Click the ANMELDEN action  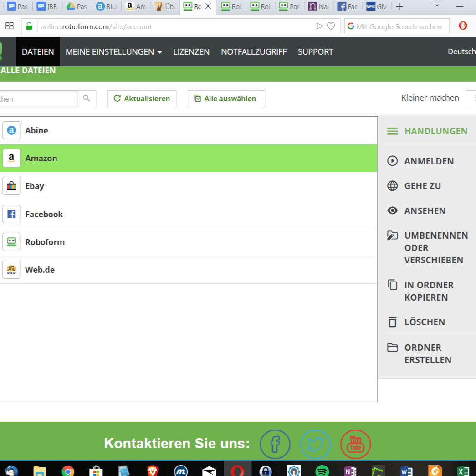(420, 161)
